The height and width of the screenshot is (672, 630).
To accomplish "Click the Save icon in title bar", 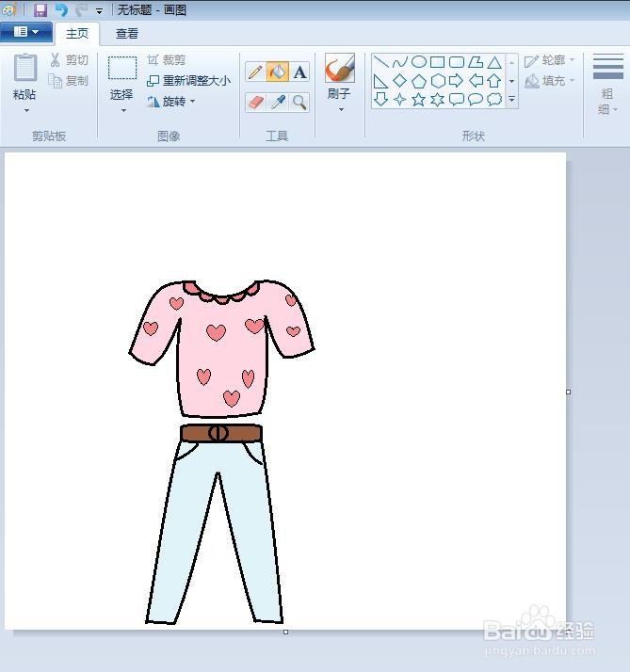I will point(40,9).
